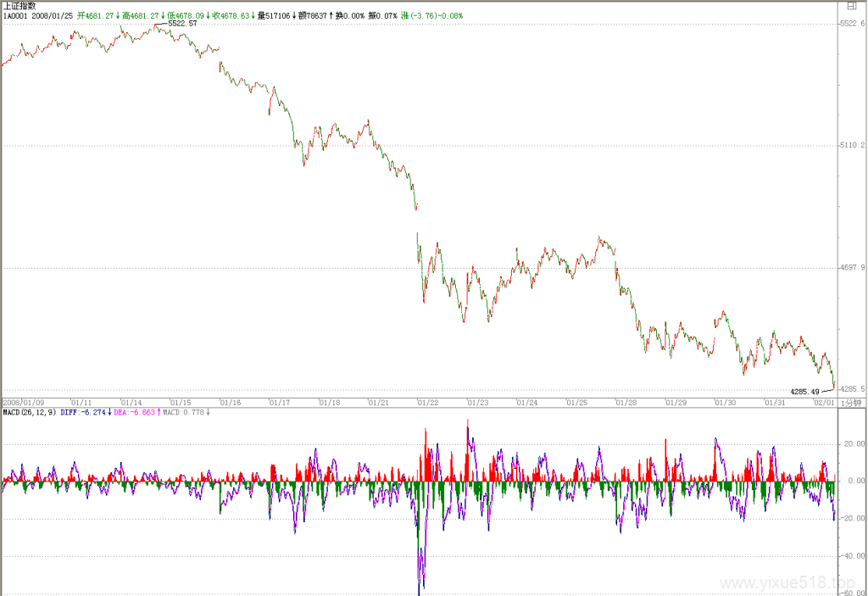Click the 1A0001 stock code in header
Screen dimensions: 868x596
(x=15, y=15)
